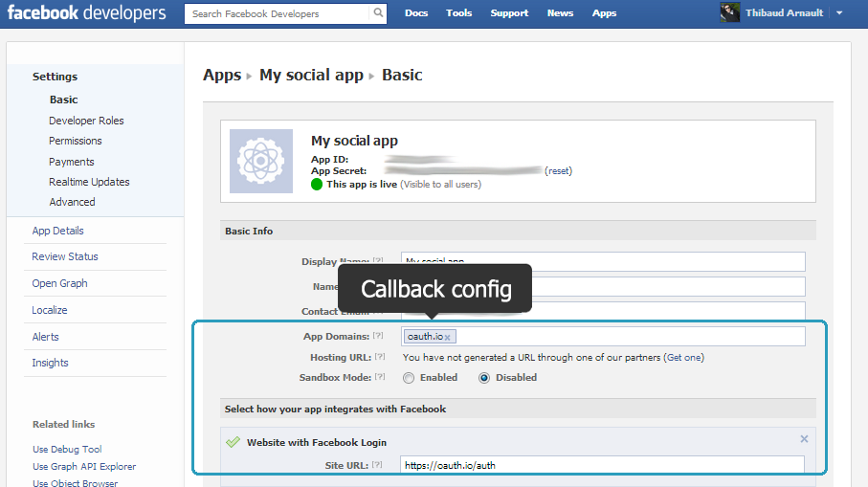The image size is (868, 487).
Task: Click 'Basic Info' section heading
Action: click(x=249, y=231)
